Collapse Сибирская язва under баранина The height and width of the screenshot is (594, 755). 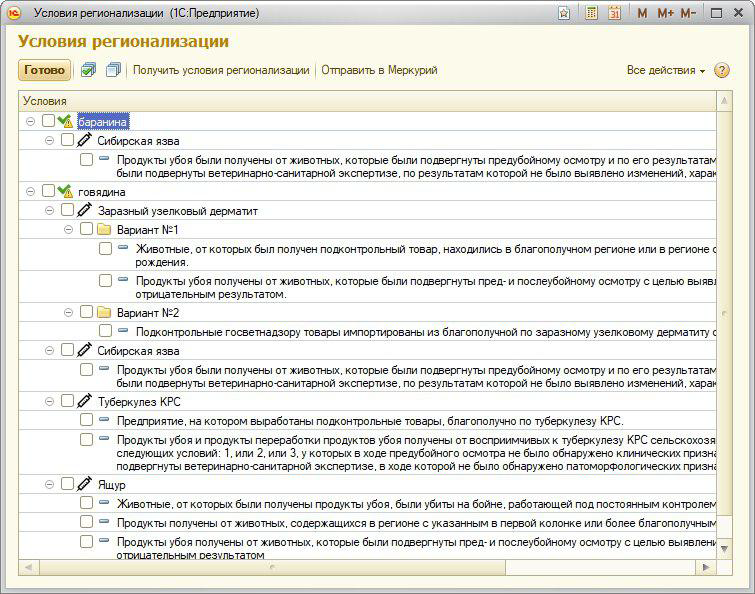[49, 141]
